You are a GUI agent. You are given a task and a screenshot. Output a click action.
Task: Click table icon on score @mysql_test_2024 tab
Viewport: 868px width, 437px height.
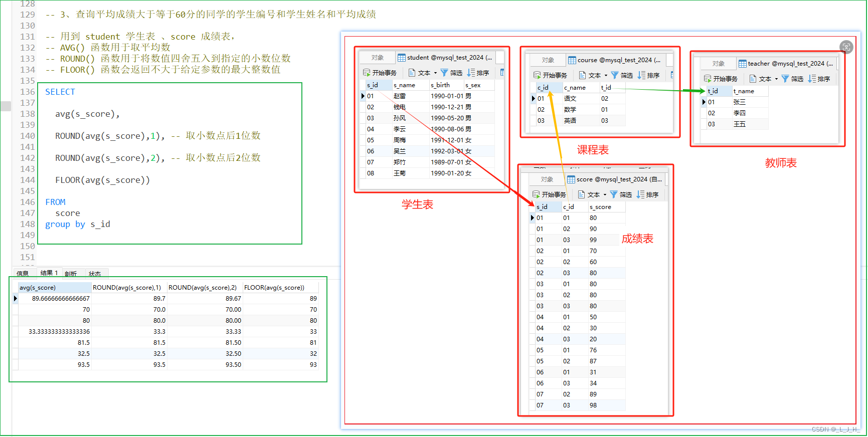point(571,179)
